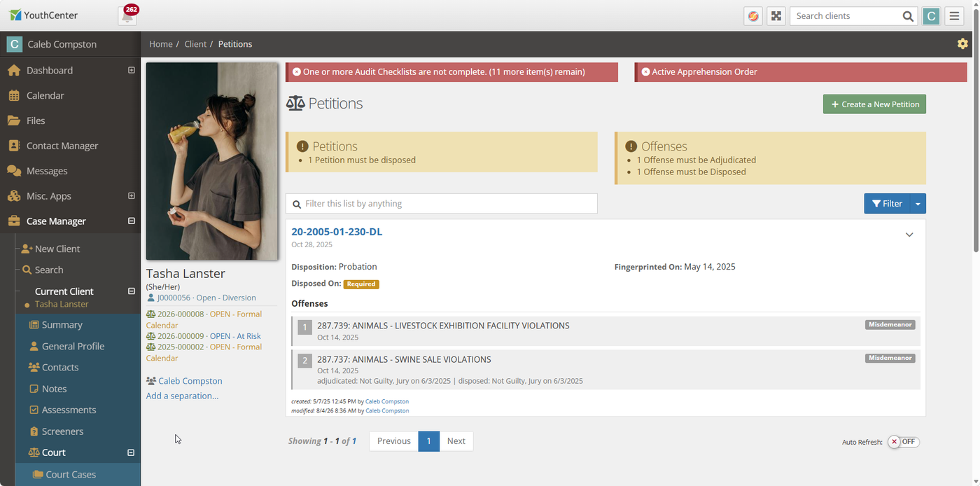Open Assessments in sidebar
Screen dimensions: 980x486
(x=69, y=410)
